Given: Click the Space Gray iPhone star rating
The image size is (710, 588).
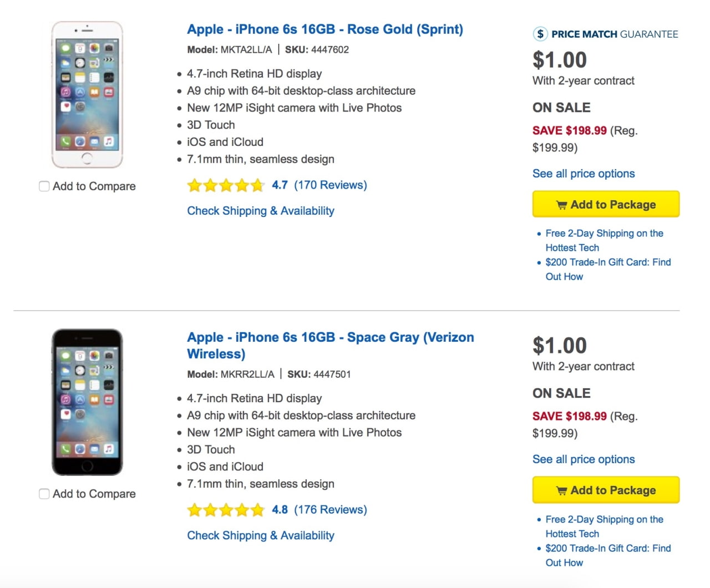Looking at the screenshot, I should pos(225,510).
